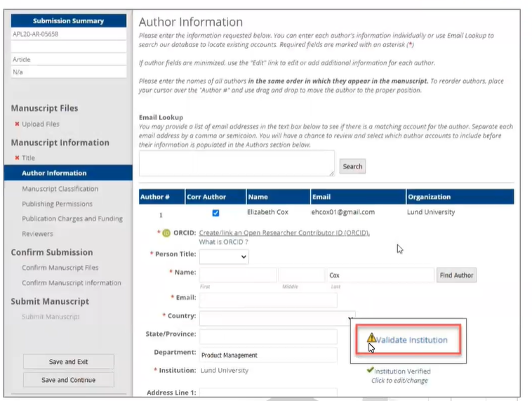Open Publication Charges and Funding step
This screenshot has height=401, width=532.
72,218
